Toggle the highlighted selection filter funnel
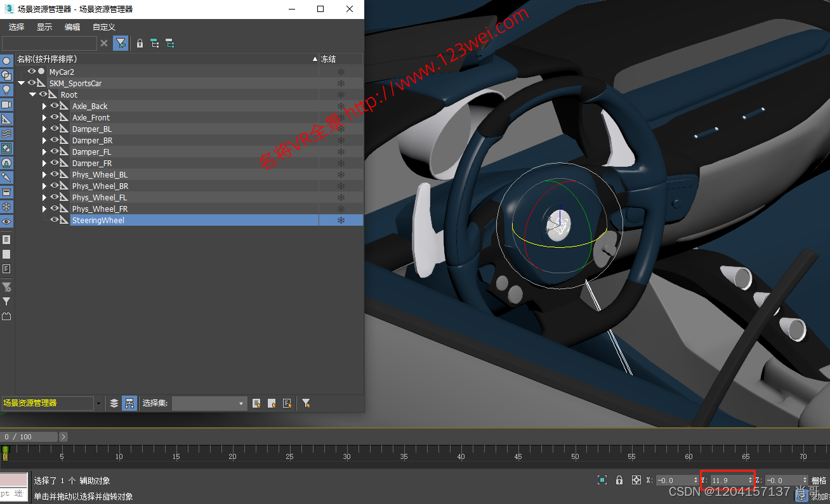830x504 pixels. pyautogui.click(x=121, y=43)
